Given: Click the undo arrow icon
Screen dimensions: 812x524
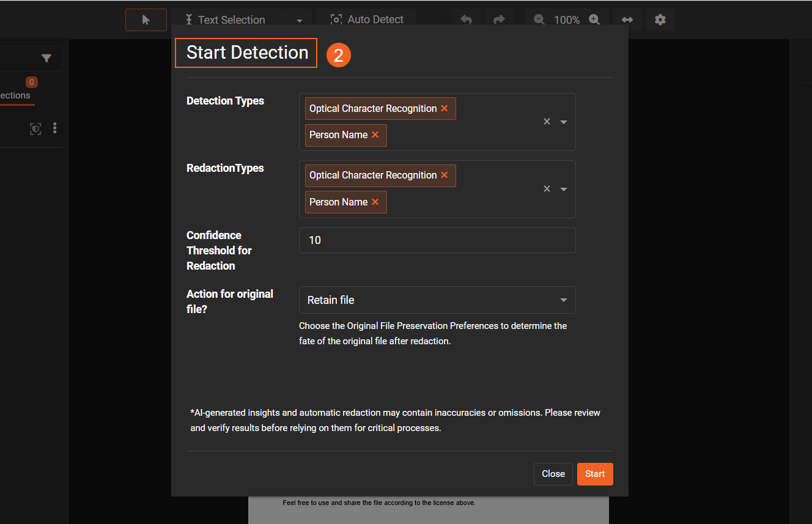Looking at the screenshot, I should [466, 20].
